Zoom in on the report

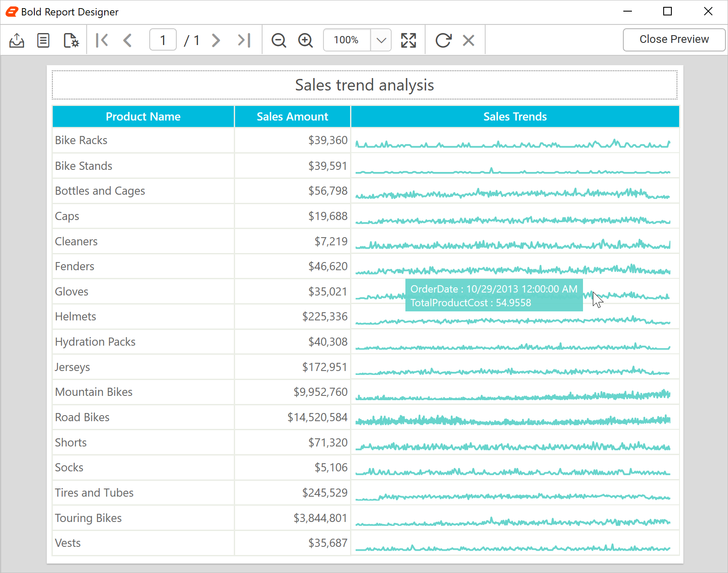click(x=305, y=40)
